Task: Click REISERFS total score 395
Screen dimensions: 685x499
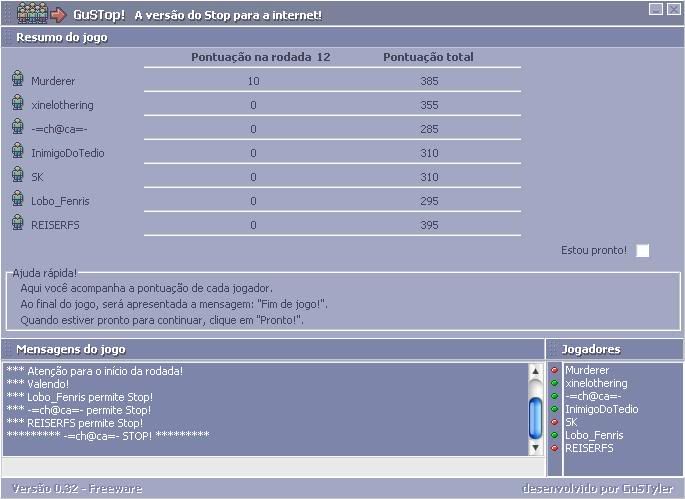Action: pos(429,225)
